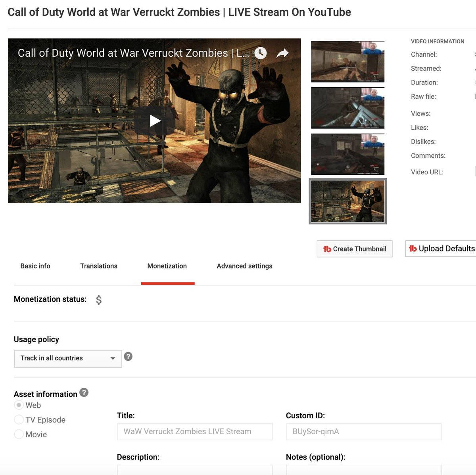Click TubeBuddy icon on Upload Defaults
The image size is (476, 475).
coord(413,249)
